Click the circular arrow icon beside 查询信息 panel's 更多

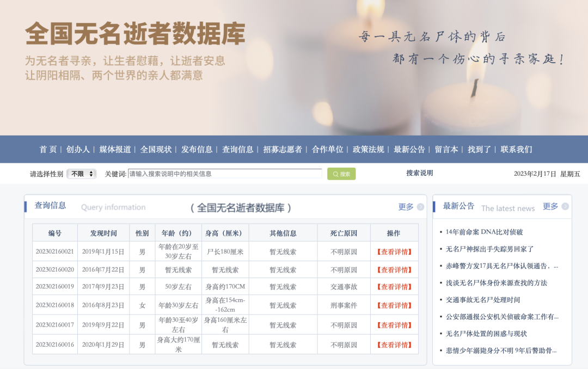point(419,207)
